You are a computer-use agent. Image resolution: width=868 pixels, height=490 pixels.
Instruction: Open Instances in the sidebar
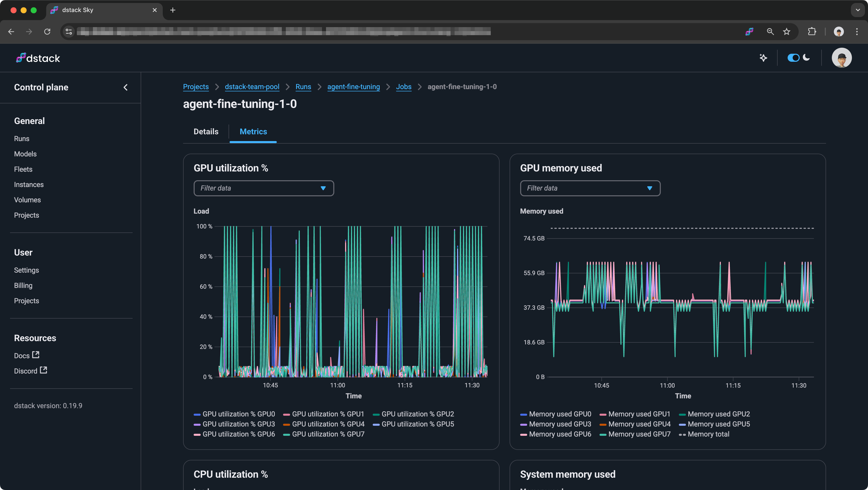pos(29,185)
